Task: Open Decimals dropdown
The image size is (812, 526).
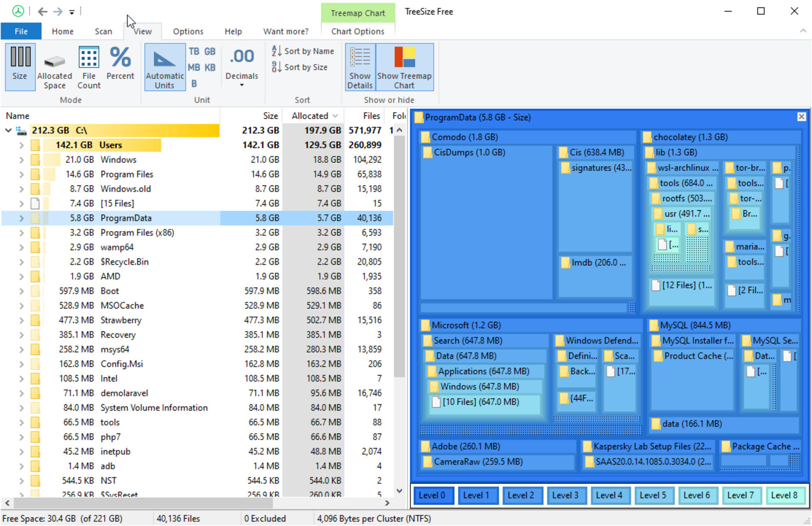Action: pos(242,67)
